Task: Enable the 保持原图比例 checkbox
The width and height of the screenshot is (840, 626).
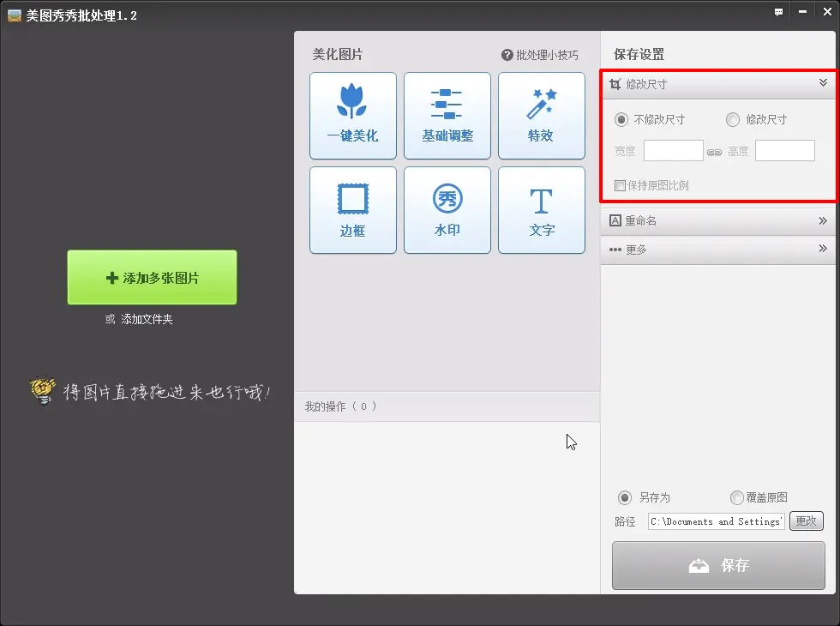Action: click(620, 185)
